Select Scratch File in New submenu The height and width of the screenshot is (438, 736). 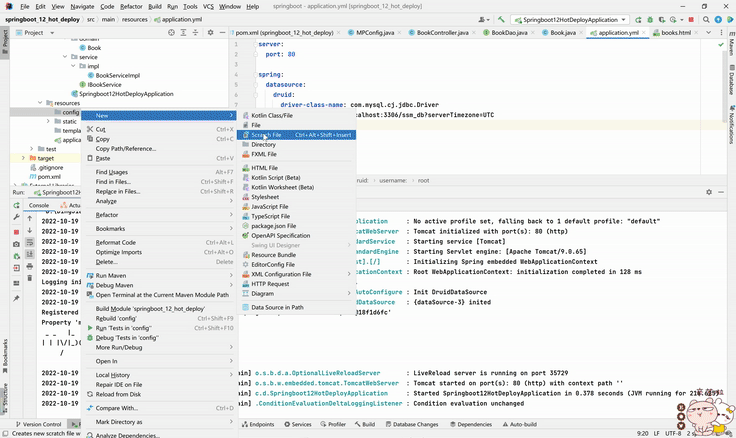pos(297,135)
